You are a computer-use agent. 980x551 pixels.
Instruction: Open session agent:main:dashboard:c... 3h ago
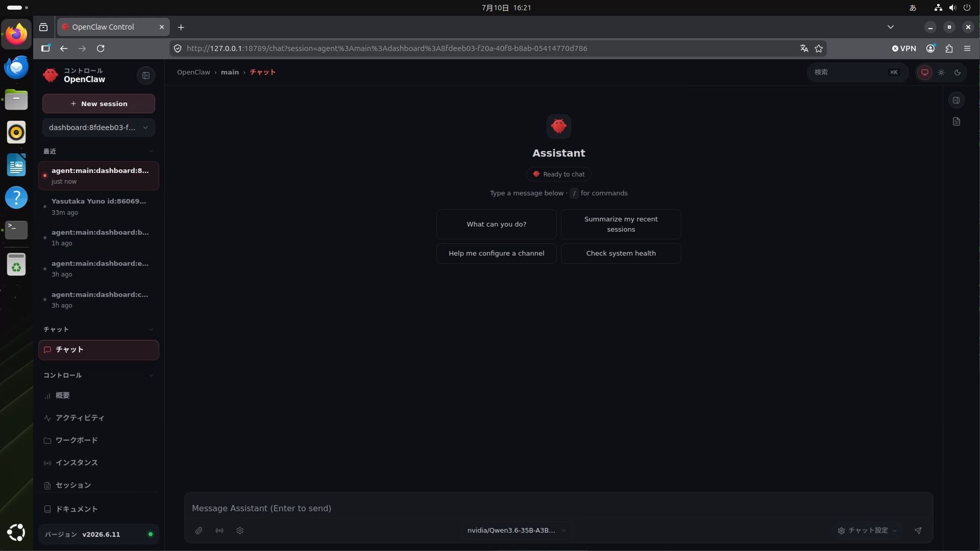99,300
